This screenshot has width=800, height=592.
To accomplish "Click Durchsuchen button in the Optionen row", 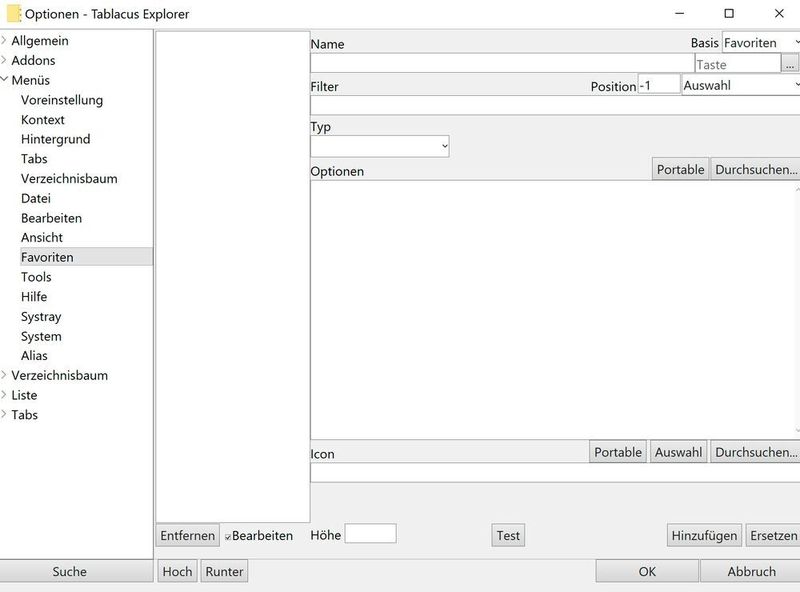I will pyautogui.click(x=756, y=169).
